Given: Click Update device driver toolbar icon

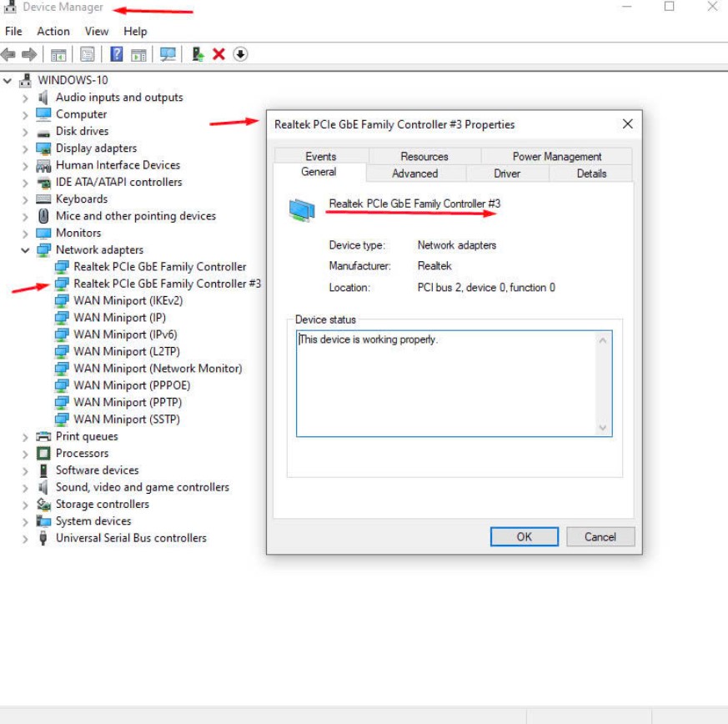Looking at the screenshot, I should point(198,54).
